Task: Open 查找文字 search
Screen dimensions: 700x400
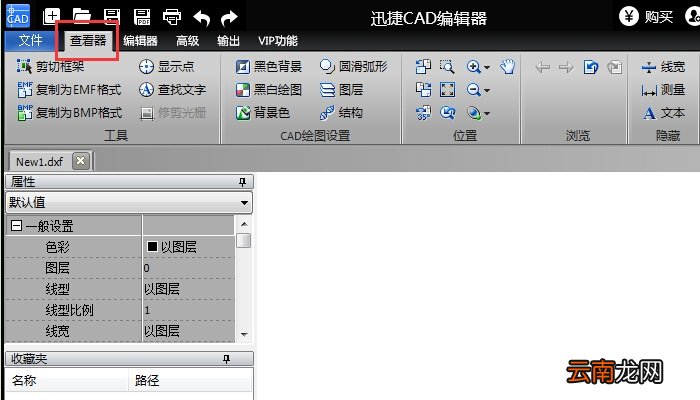Action: coord(172,90)
